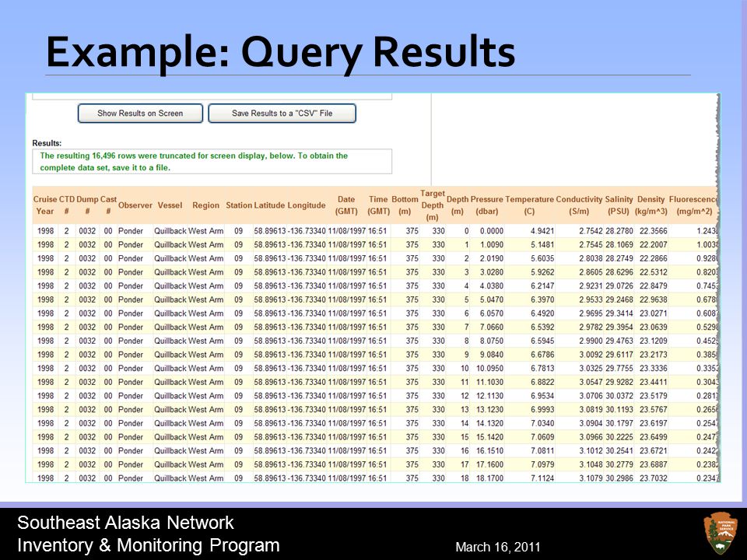Click the Example: Query Results slide title
Viewport: 747px width, 560px height.
click(281, 52)
